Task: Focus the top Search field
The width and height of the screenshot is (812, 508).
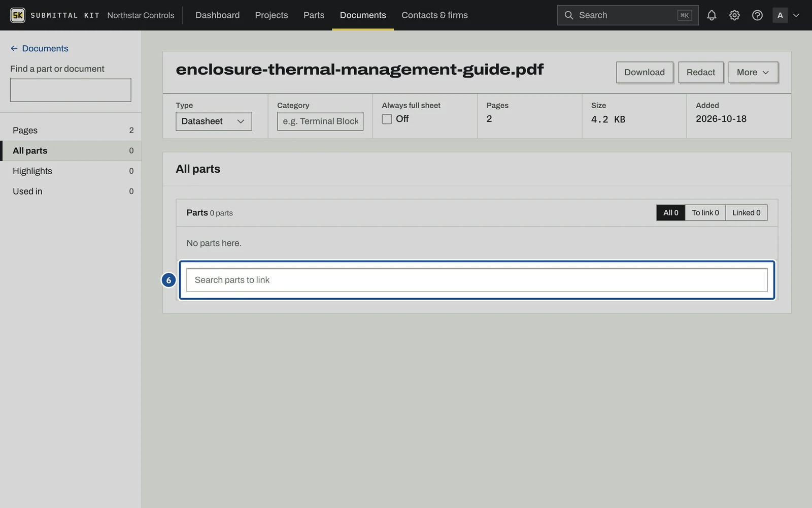Action: [628, 15]
